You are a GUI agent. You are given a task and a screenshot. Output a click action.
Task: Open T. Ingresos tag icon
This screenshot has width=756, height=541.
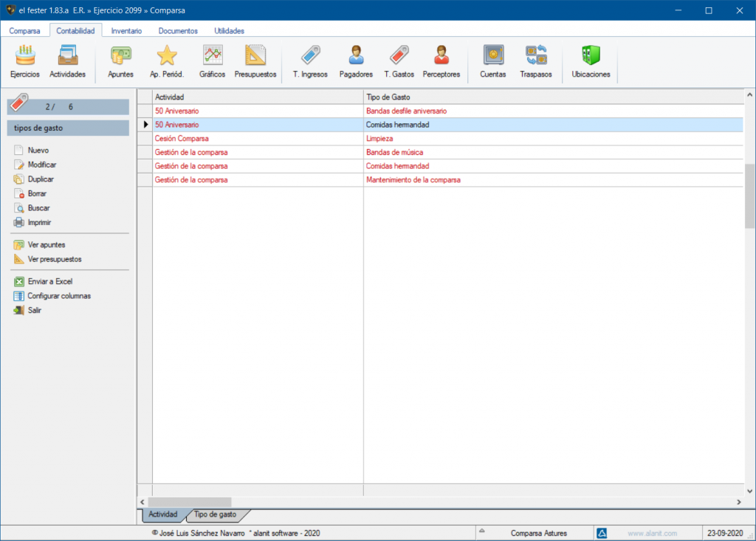click(310, 56)
